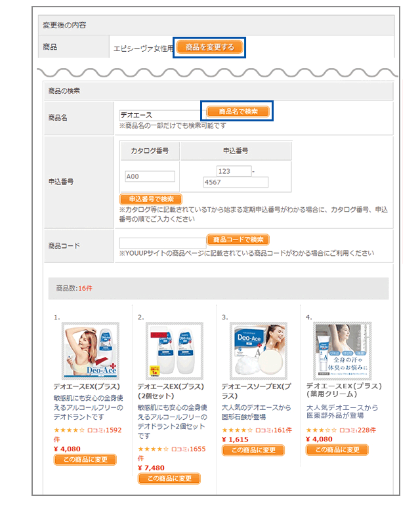
Task: Click the star rating of item 1
Action: 69,430
